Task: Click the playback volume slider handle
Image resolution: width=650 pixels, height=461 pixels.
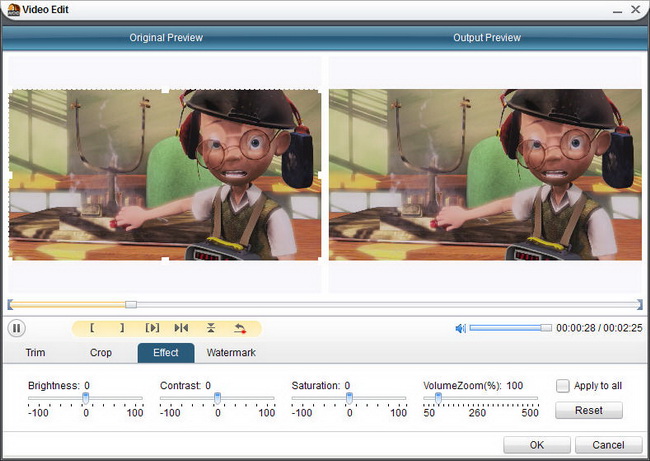Action: click(546, 328)
